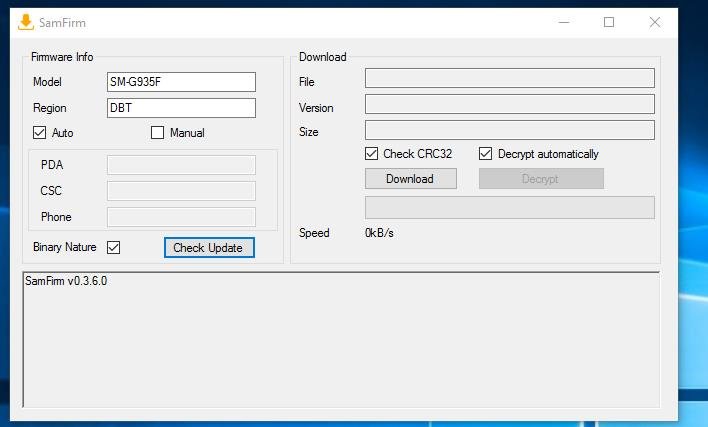The width and height of the screenshot is (708, 427).
Task: Maximize the SamFirm window
Action: (609, 22)
